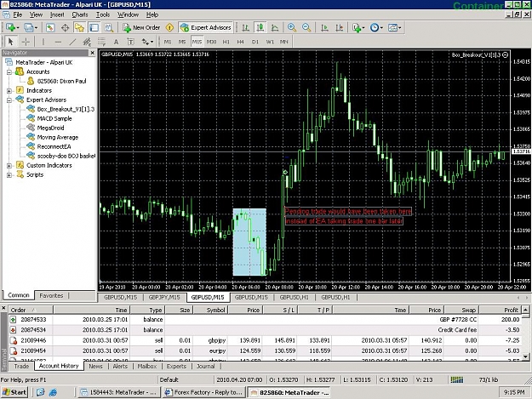532x399 pixels.
Task: Open the Experts tab in Terminal
Action: point(176,366)
